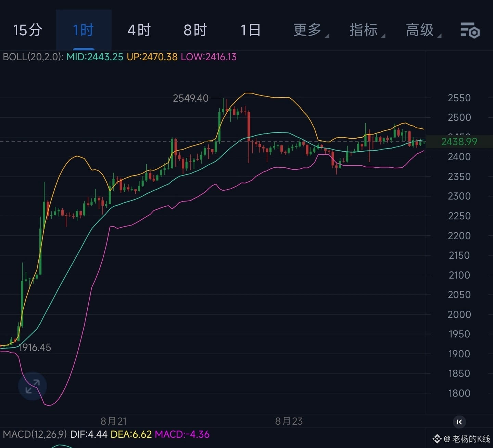The width and height of the screenshot is (493, 448).
Task: Click the 2550 price axis label
Action: point(459,98)
